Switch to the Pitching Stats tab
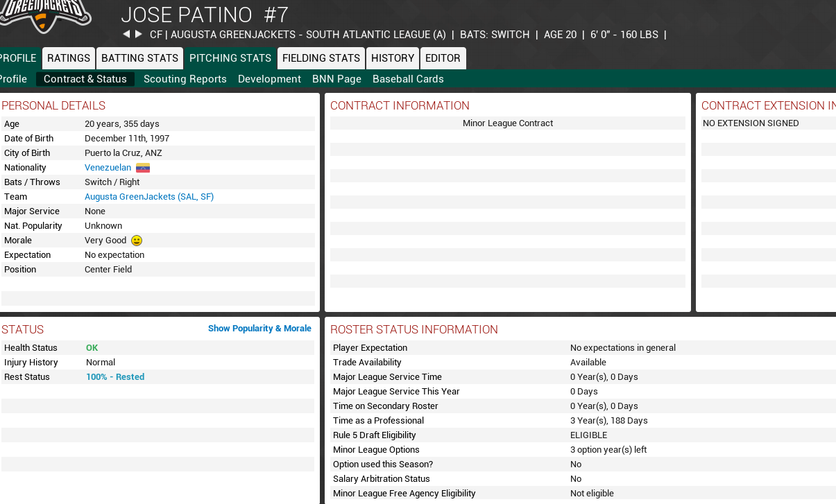 click(230, 58)
